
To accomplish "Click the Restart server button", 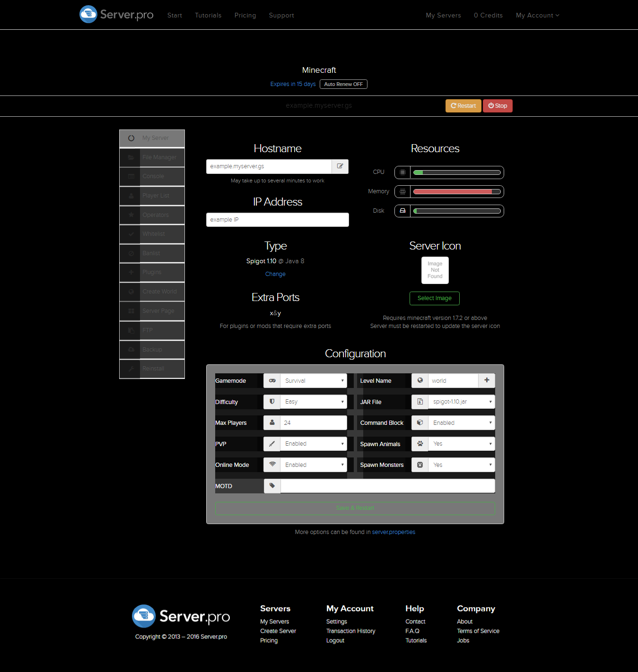I will (x=463, y=105).
